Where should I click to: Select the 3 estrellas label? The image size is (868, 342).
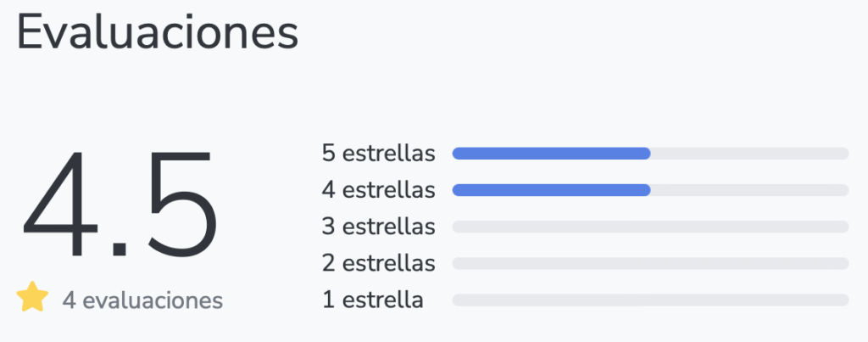point(379,227)
